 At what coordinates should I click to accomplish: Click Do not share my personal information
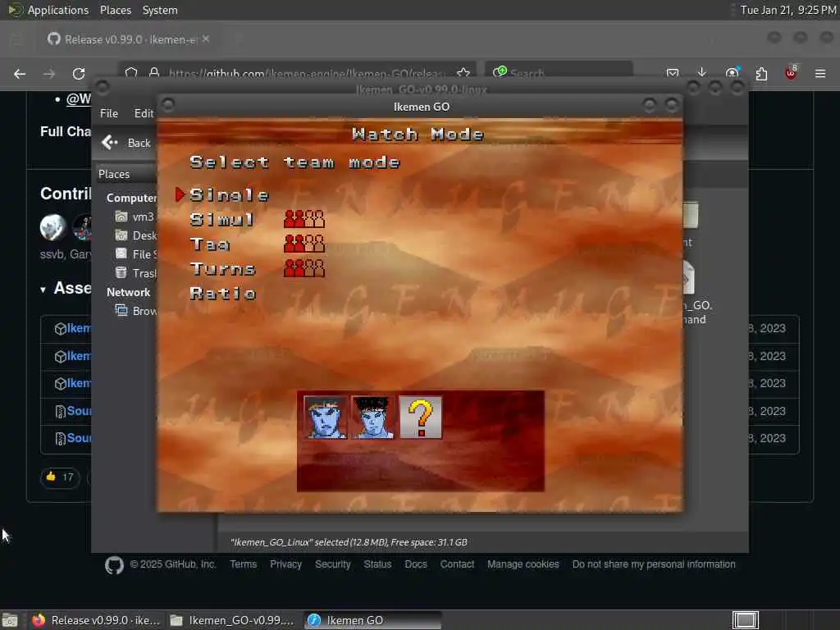pos(654,564)
